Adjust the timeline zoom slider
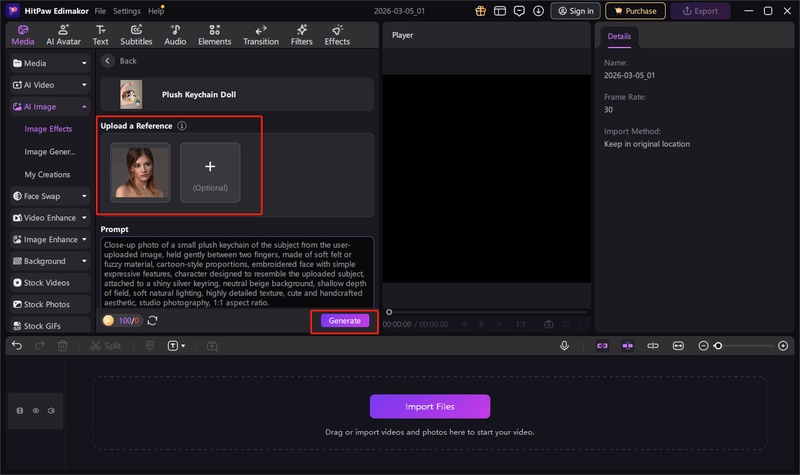The image size is (800, 475). [718, 345]
